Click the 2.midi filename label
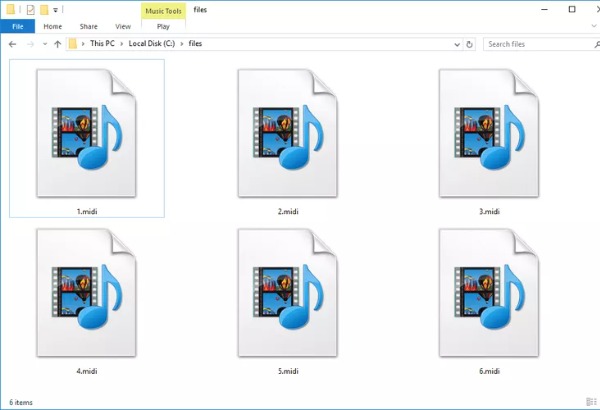This screenshot has height=410, width=600. (288, 211)
